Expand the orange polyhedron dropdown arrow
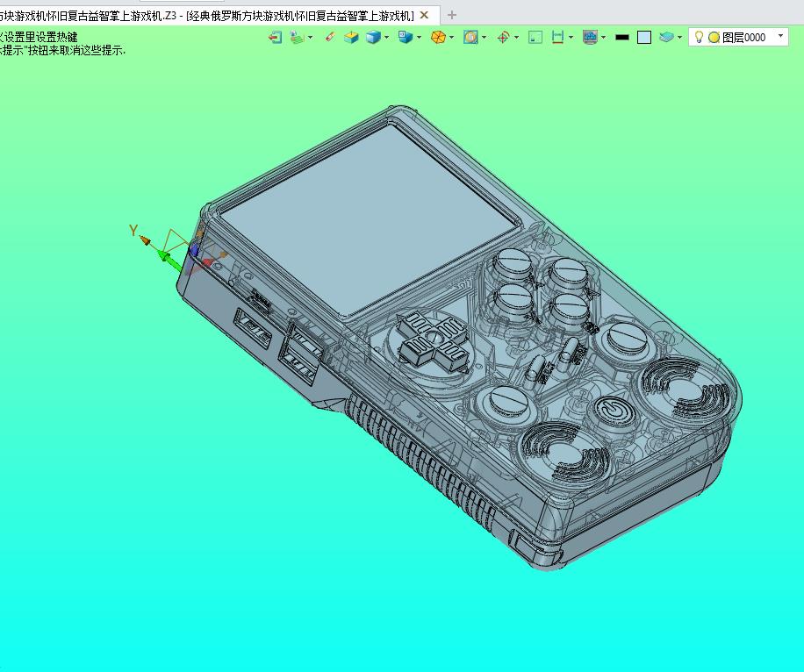Viewport: 804px width, 672px height. pos(451,38)
